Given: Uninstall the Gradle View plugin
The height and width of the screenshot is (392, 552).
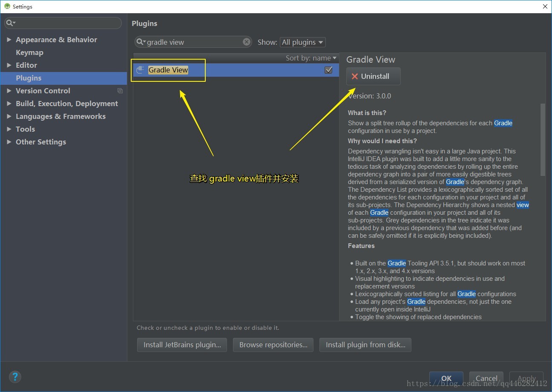Looking at the screenshot, I should [x=374, y=76].
